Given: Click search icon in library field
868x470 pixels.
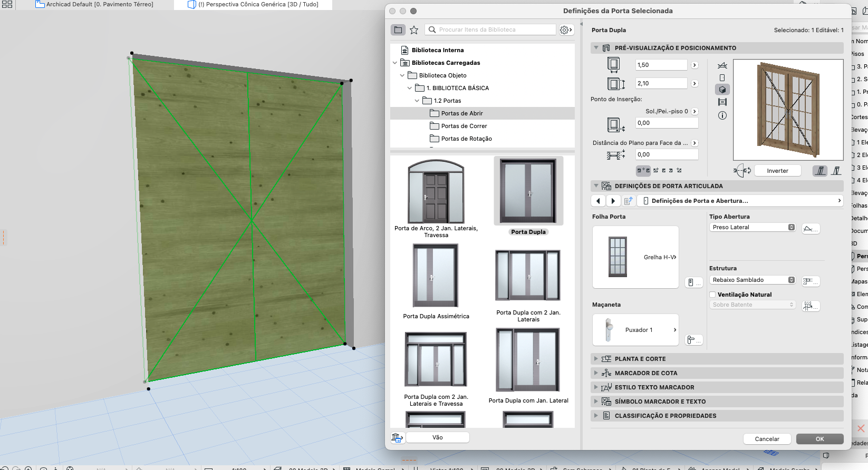Looking at the screenshot, I should point(432,30).
